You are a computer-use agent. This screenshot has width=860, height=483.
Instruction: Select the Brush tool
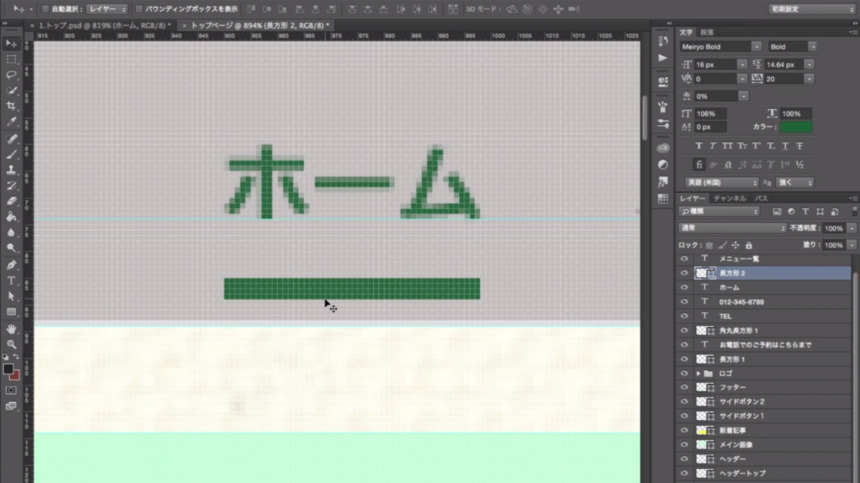click(11, 154)
